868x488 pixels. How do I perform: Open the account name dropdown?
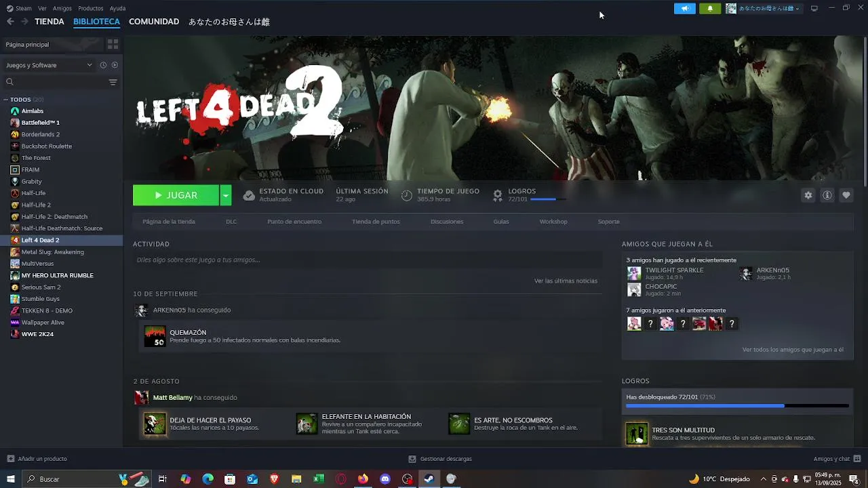[x=764, y=8]
